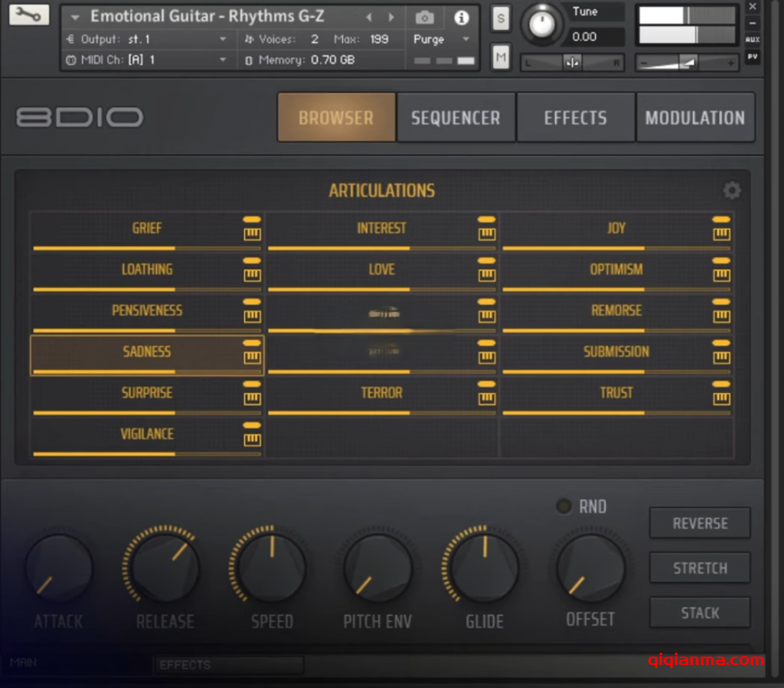This screenshot has height=688, width=784.
Task: Click the keyboard icon on GRIEF articulation
Action: (x=252, y=234)
